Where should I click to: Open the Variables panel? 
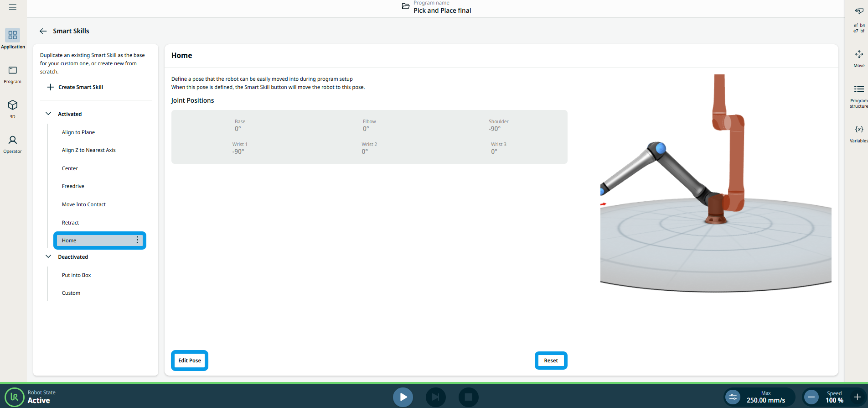point(858,134)
